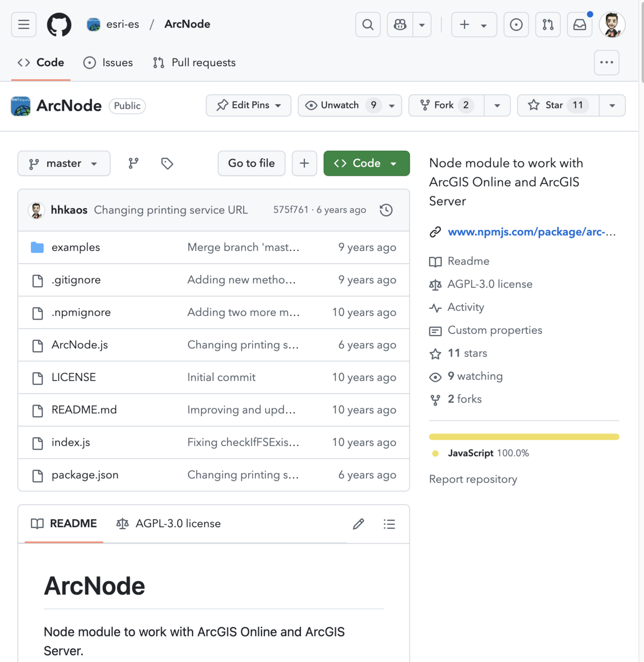Open the Initial commit message link
This screenshot has height=662, width=644.
pyautogui.click(x=221, y=377)
